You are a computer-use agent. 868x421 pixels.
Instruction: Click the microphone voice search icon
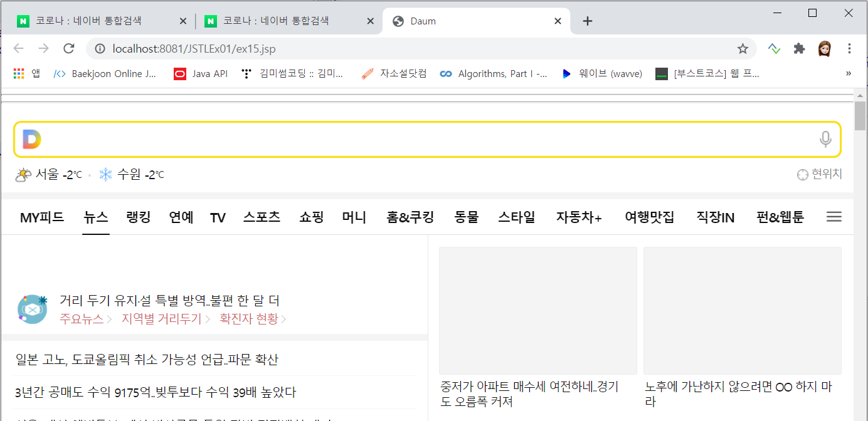click(825, 139)
